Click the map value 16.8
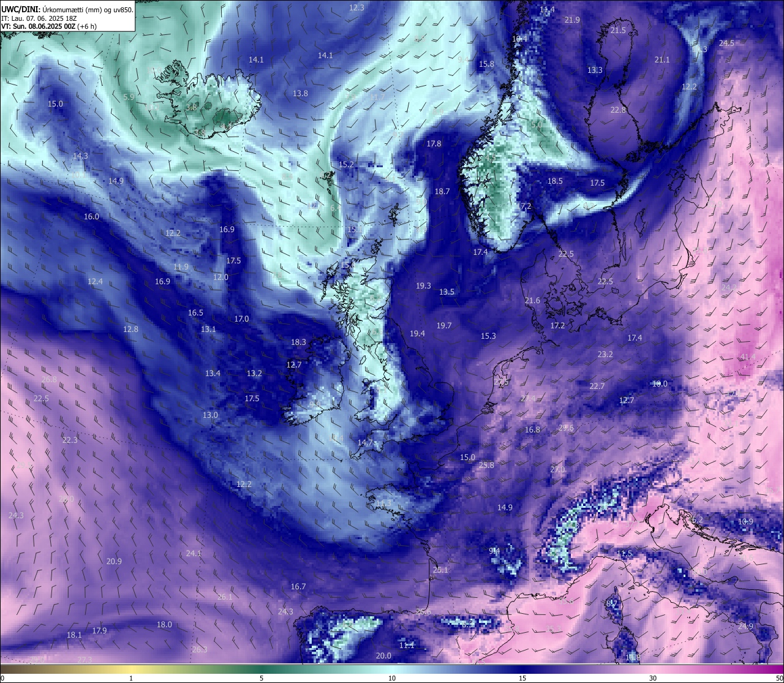Image resolution: width=784 pixels, height=683 pixels. 532,429
